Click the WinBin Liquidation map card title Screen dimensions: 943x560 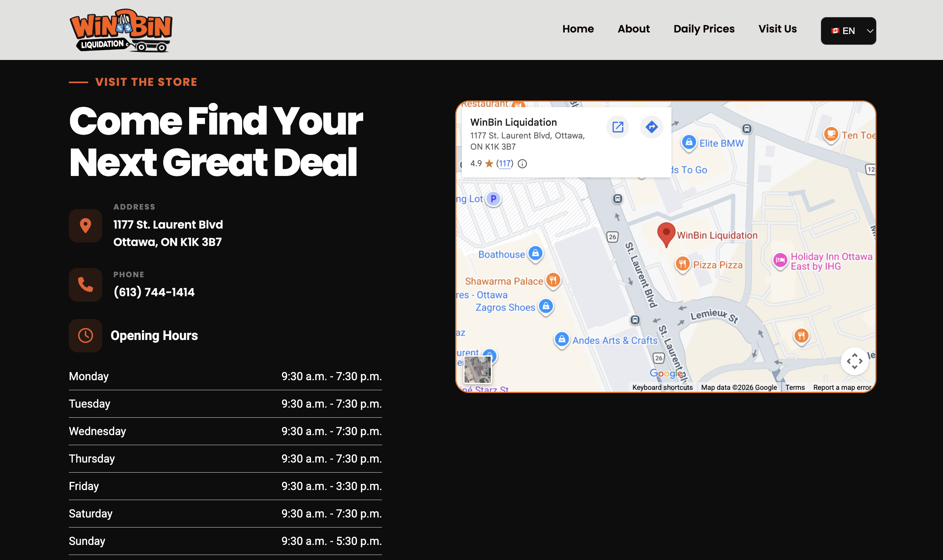[513, 122]
